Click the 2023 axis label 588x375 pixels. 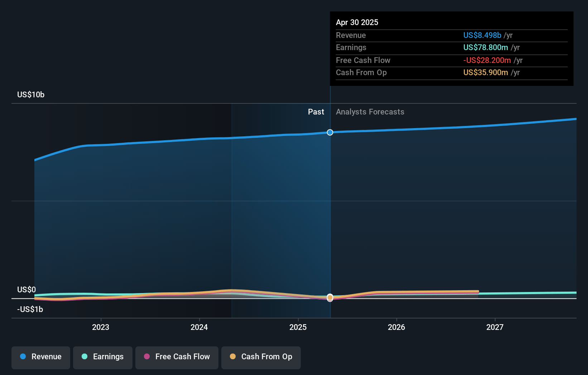[x=101, y=327]
